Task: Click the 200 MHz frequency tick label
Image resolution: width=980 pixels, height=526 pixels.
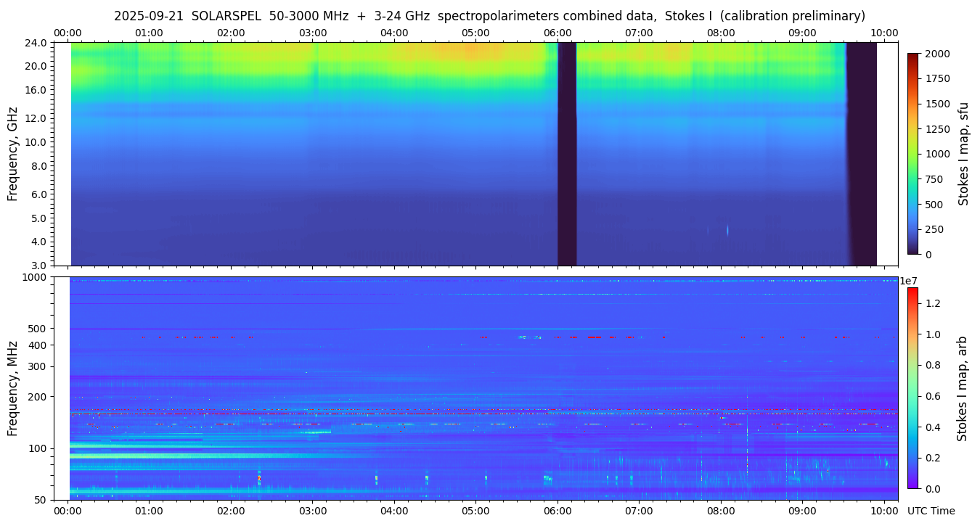Action: click(38, 397)
